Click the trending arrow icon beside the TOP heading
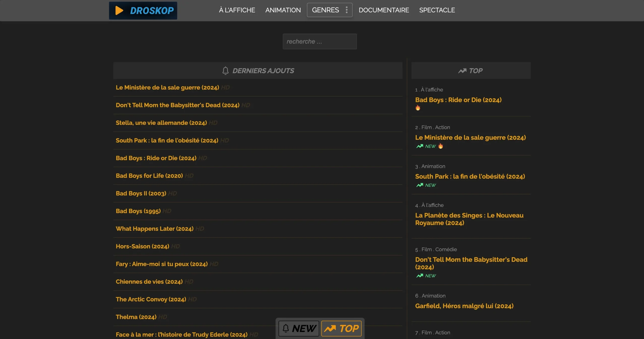This screenshot has height=339, width=644. pyautogui.click(x=462, y=71)
